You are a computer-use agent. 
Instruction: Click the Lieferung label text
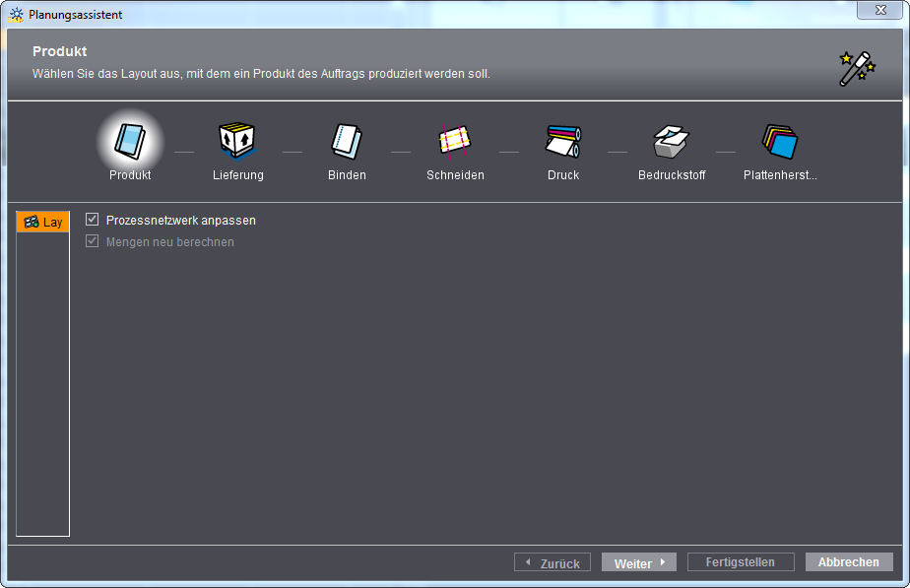[x=238, y=175]
